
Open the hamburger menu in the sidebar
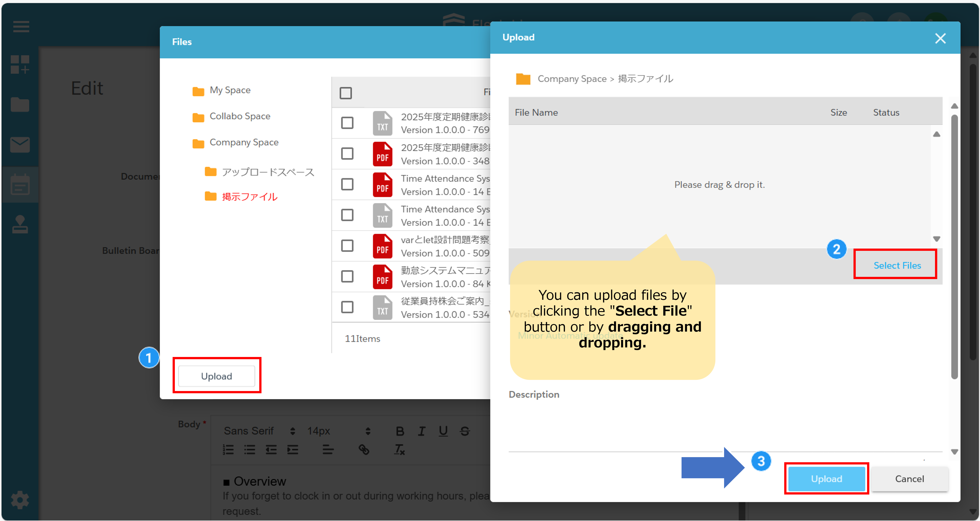tap(21, 27)
